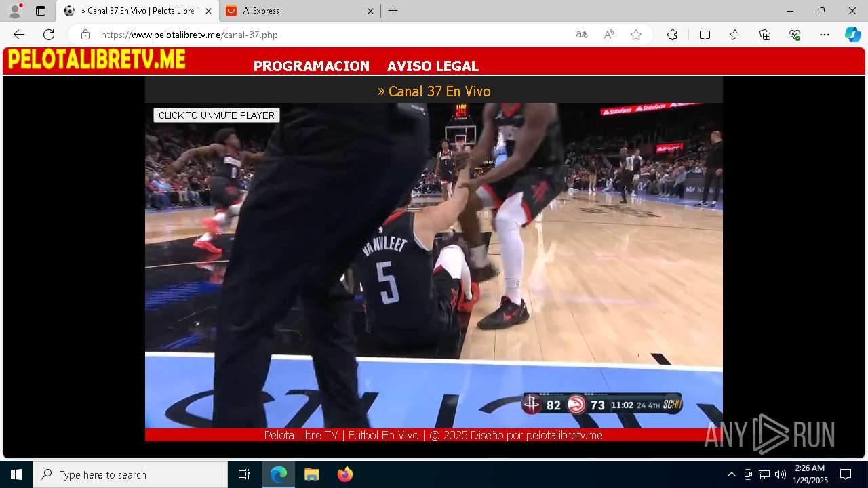Open the tab actions menu icon
Screen dimensions: 868x488
[41, 11]
